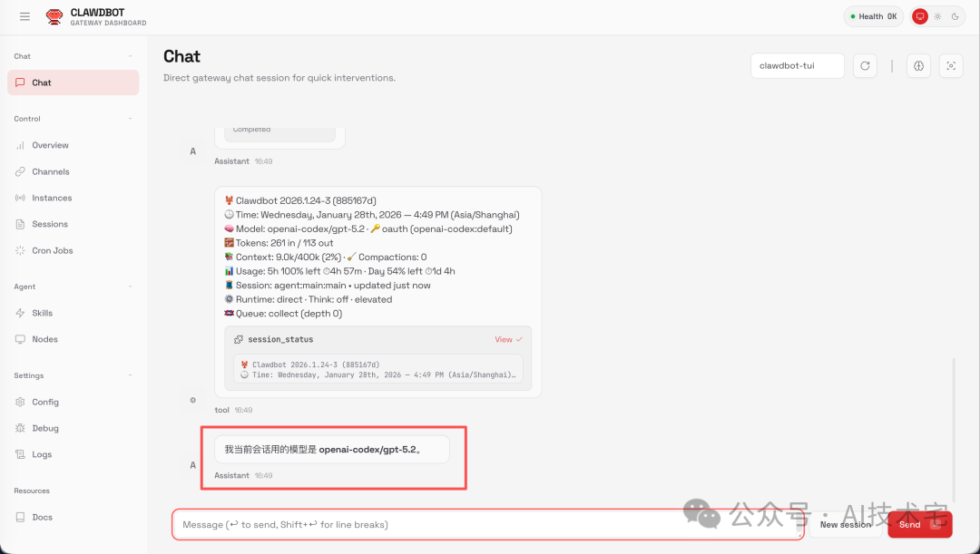Click the Runtime direct Think off line
The width and height of the screenshot is (980, 554).
click(309, 300)
